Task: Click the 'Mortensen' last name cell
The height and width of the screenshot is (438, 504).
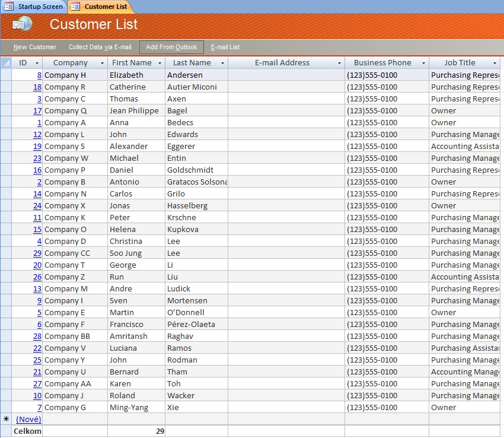Action: (x=197, y=300)
